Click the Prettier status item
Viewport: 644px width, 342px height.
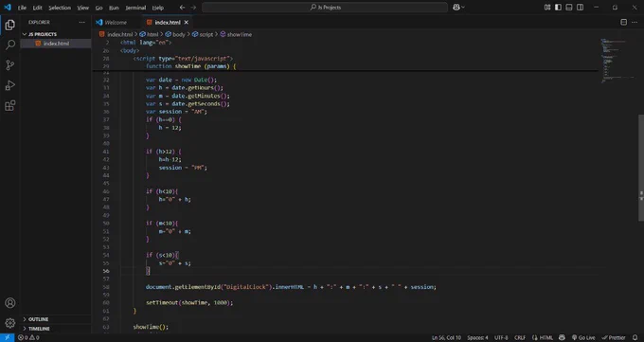point(614,337)
